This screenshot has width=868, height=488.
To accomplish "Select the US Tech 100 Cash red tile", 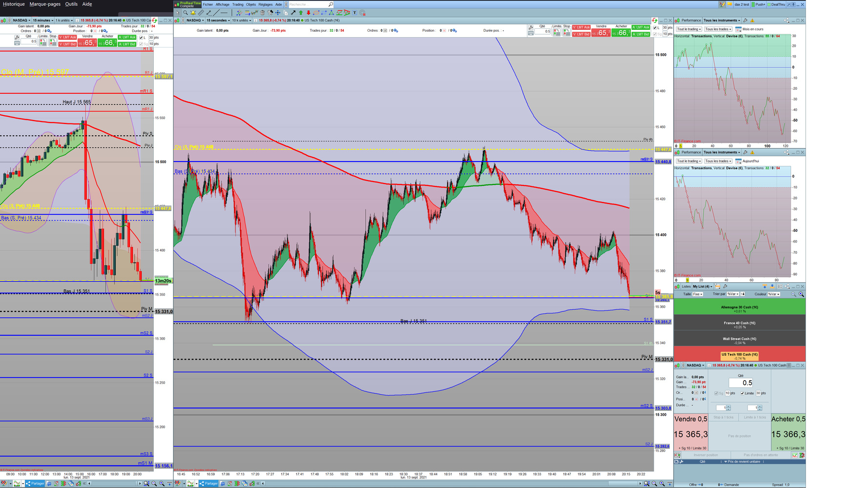I will tap(740, 354).
